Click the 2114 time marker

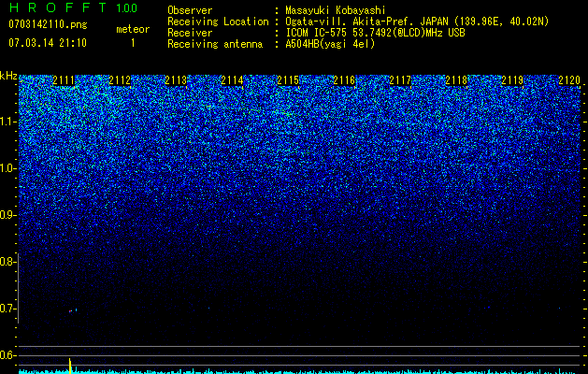pyautogui.click(x=232, y=80)
